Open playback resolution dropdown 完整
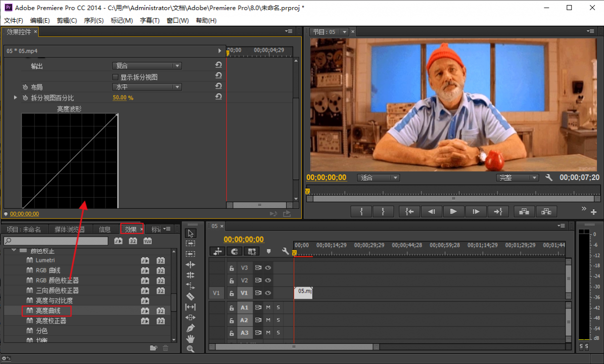 517,177
